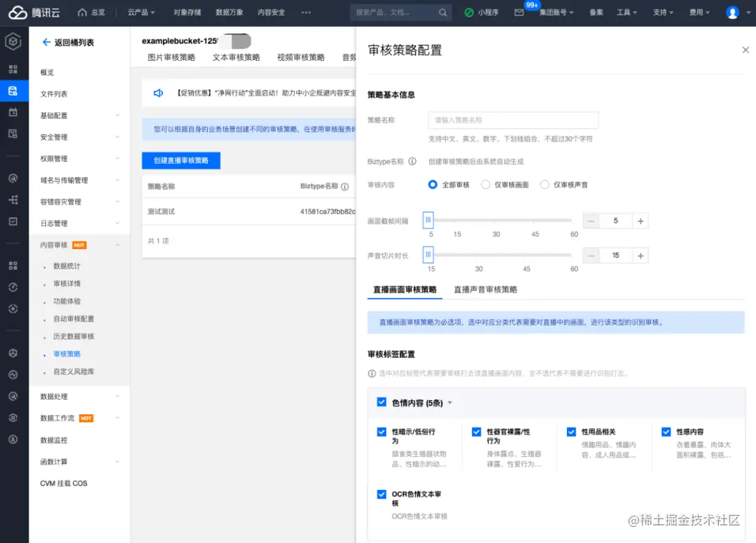Open 审核策略 in the sidebar

pos(67,354)
